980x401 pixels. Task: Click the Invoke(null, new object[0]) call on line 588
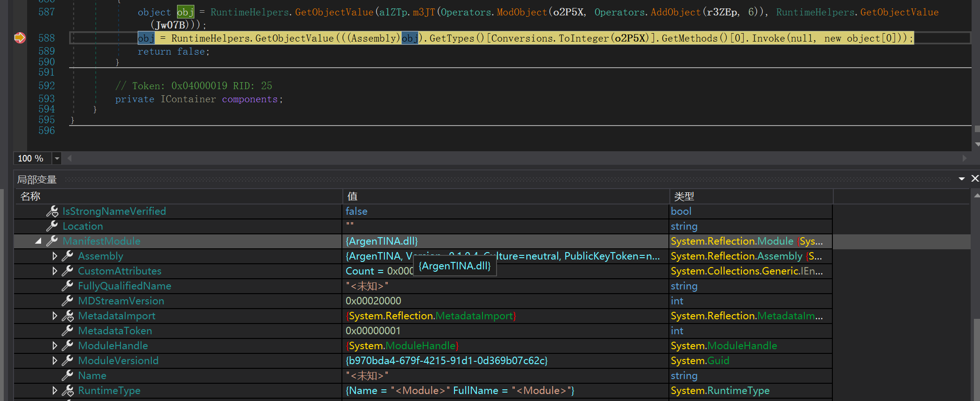[x=829, y=38]
